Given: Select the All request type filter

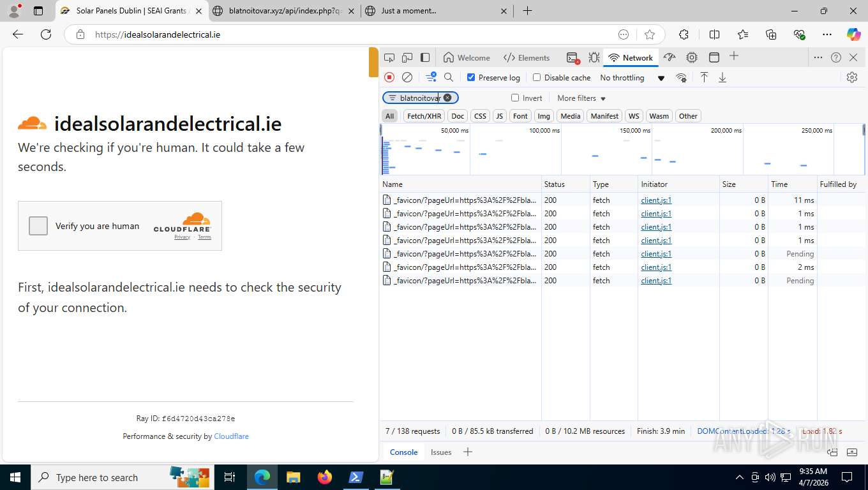Looking at the screenshot, I should (389, 116).
